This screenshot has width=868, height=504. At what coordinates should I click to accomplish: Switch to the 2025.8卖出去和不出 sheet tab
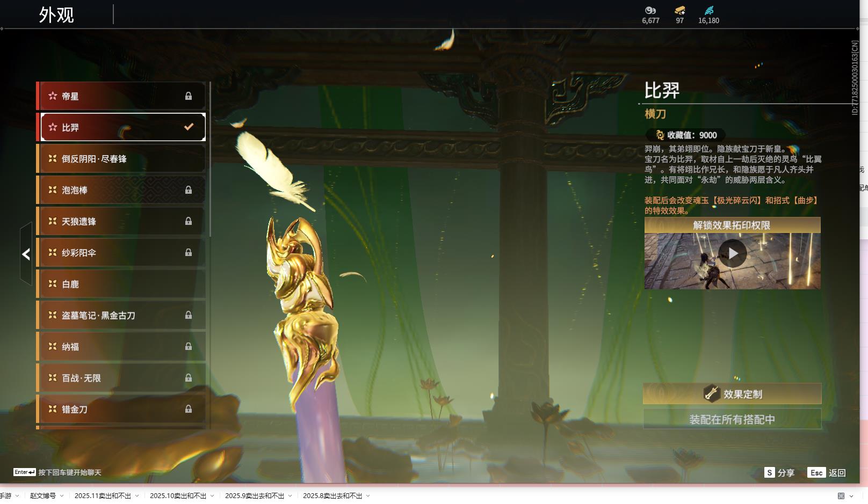click(x=332, y=496)
